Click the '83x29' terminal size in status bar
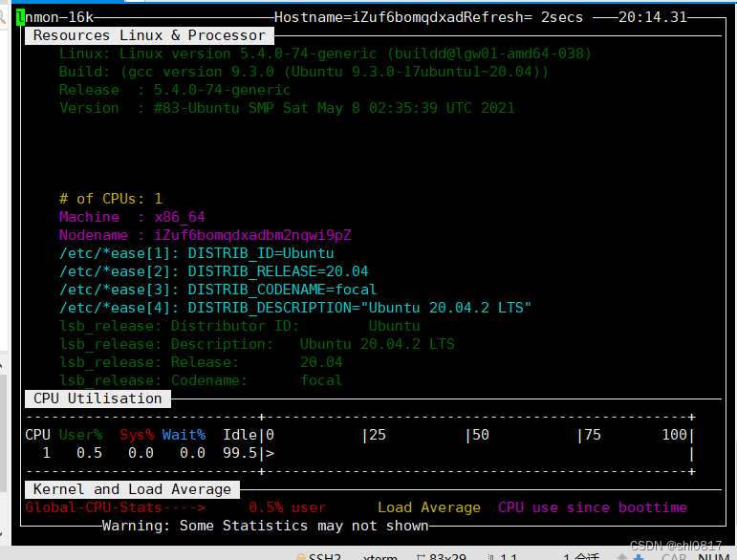The image size is (737, 560). click(x=447, y=557)
